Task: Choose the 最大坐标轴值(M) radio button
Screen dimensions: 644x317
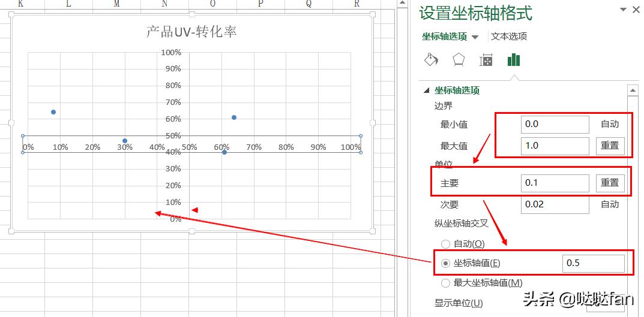Action: 445,283
